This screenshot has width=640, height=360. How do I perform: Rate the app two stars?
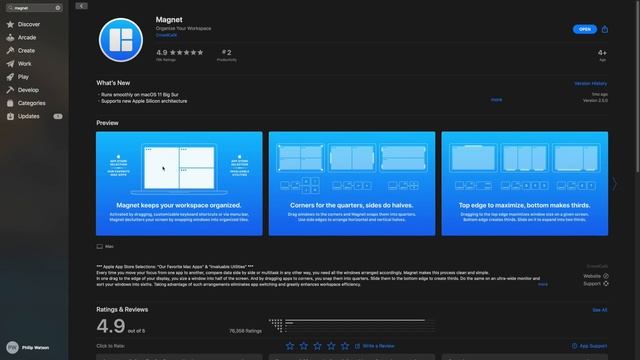click(x=304, y=346)
